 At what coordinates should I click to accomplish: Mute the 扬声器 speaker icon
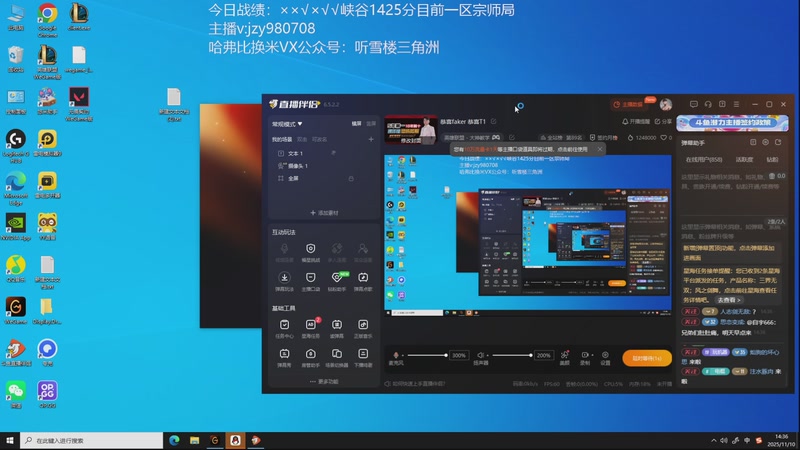pos(480,355)
